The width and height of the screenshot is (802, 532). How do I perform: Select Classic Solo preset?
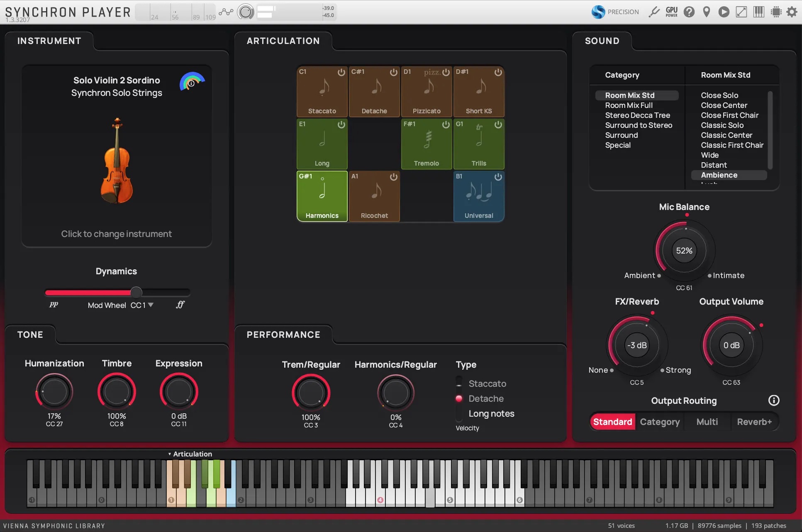tap(722, 125)
